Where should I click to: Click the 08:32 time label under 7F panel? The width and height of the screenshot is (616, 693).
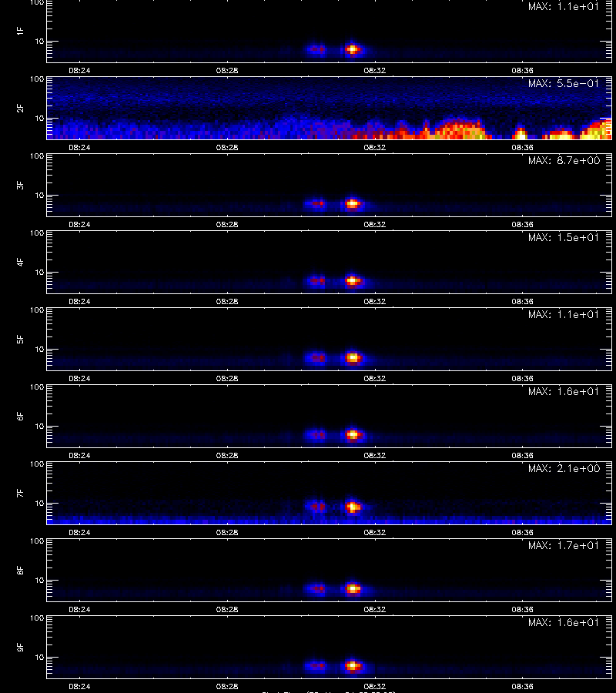coord(375,532)
